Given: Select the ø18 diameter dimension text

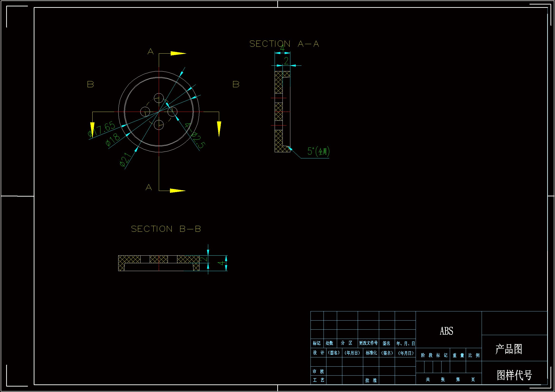Looking at the screenshot, I should (113, 140).
